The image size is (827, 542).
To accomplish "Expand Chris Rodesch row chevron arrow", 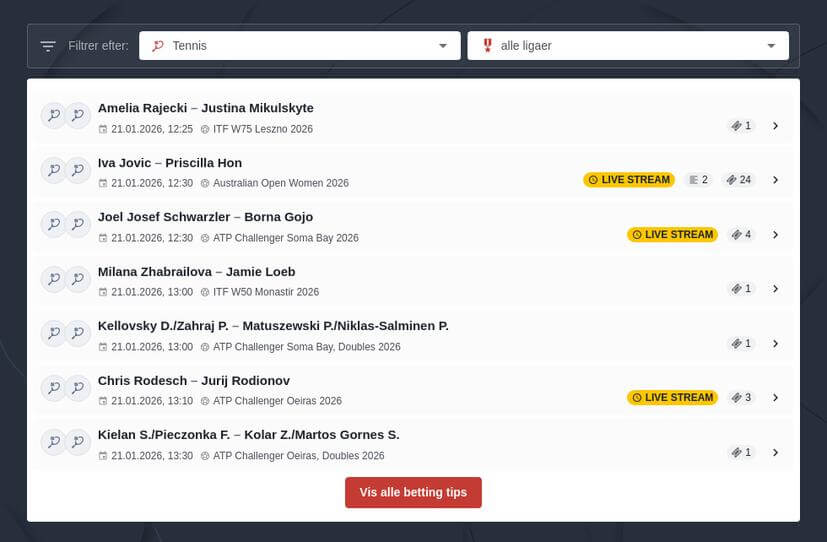I will (x=775, y=398).
